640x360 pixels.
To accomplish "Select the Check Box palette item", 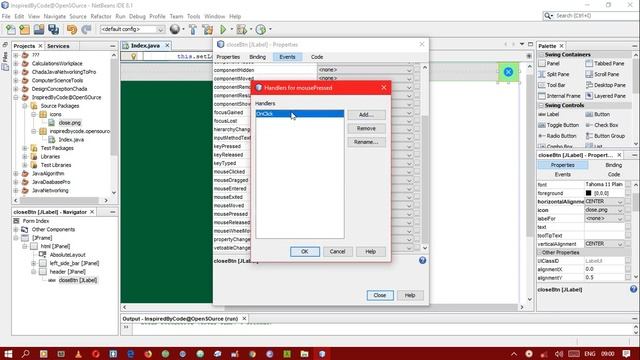I will tap(602, 125).
